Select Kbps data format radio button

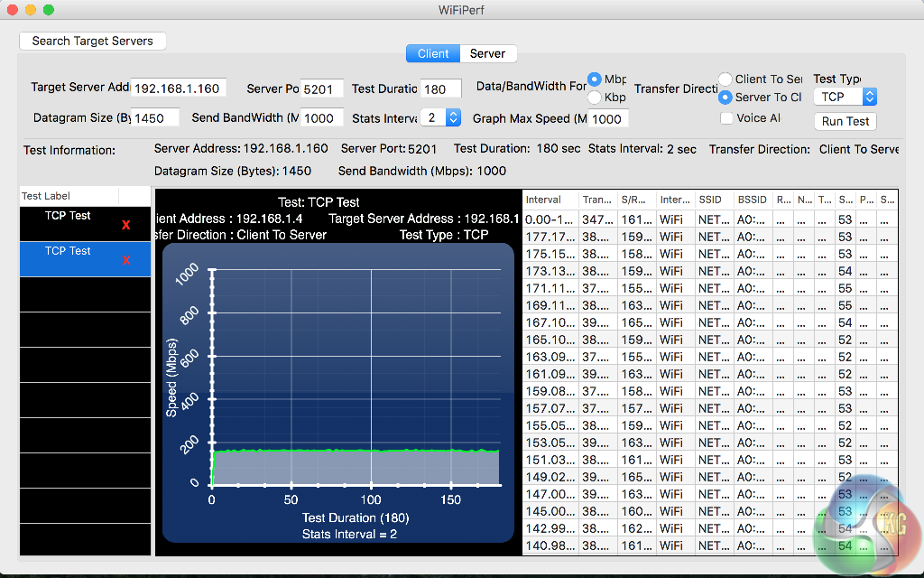click(595, 98)
